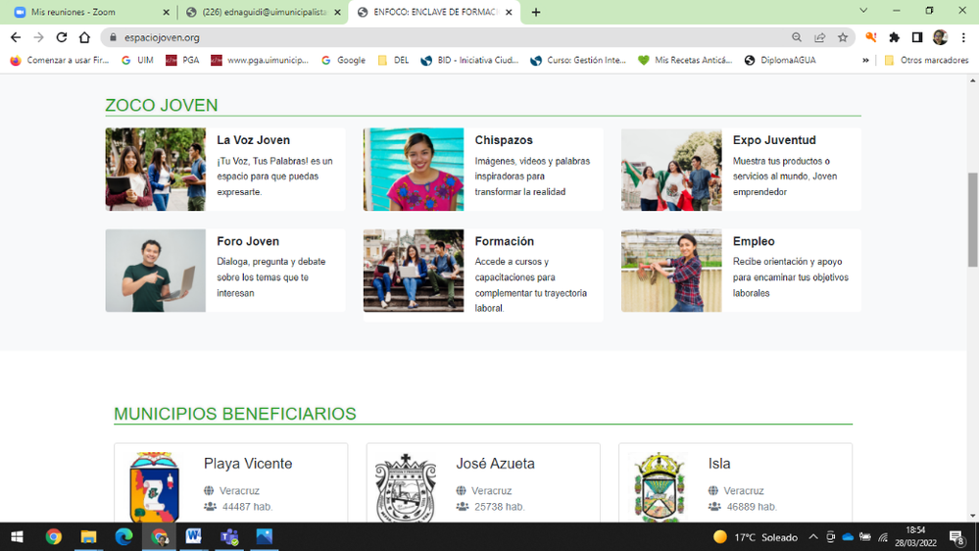Screen dimensions: 980x551
Task: Click the browser home icon
Action: [x=84, y=37]
